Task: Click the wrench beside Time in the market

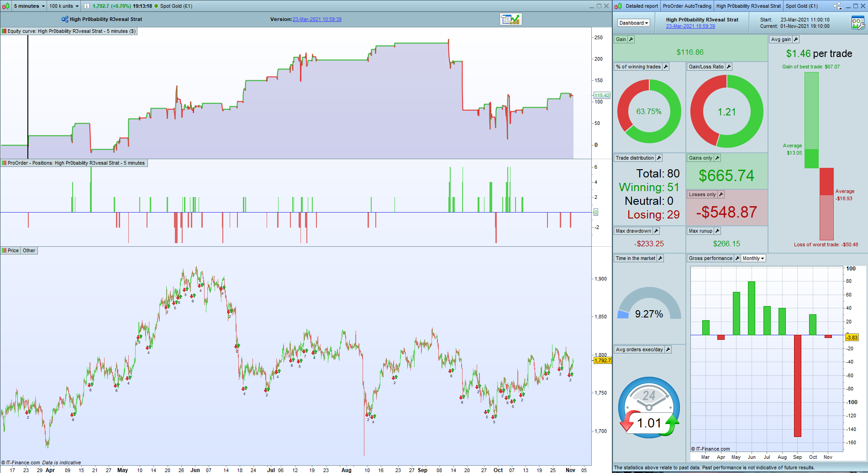Action: coord(660,258)
